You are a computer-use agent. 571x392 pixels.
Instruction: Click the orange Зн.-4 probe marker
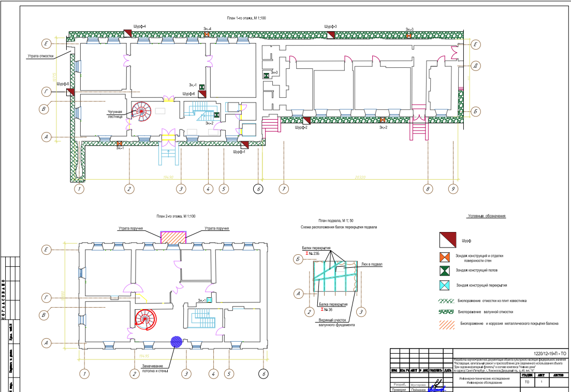tap(207, 34)
